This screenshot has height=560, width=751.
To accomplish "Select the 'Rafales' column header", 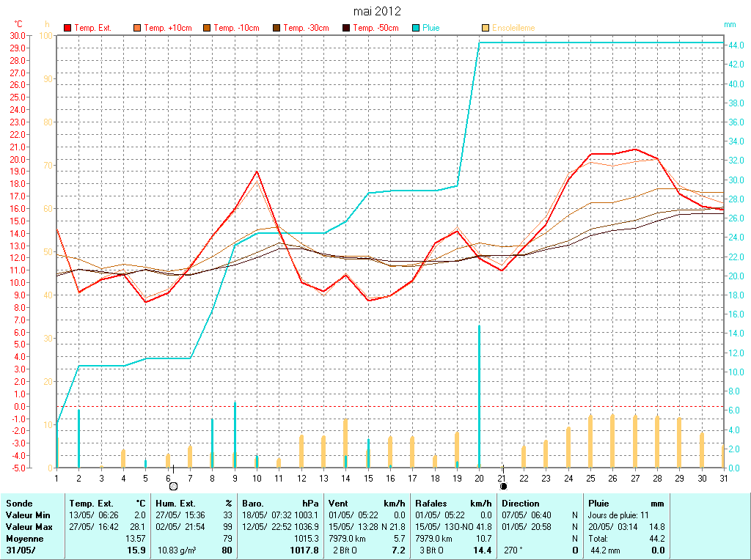I will pos(431,504).
